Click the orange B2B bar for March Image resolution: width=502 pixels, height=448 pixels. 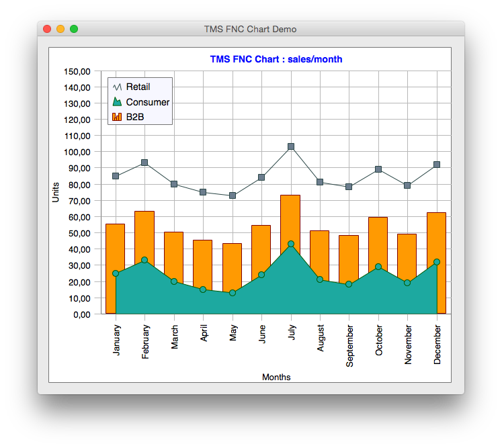[173, 255]
